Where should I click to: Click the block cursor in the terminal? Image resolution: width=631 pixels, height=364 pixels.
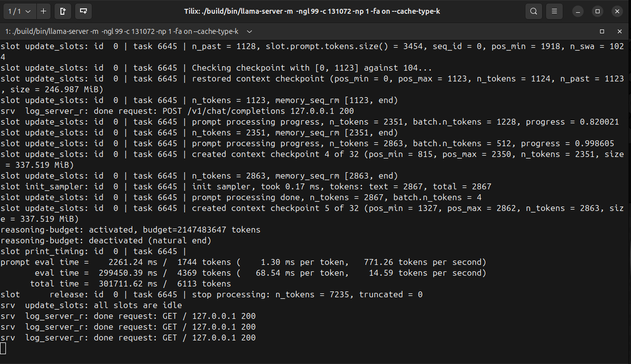3,348
